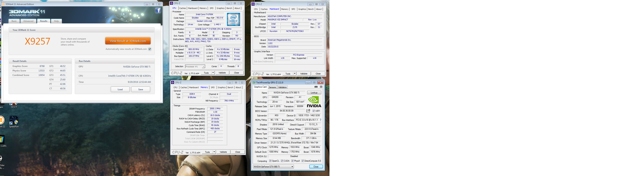Click View Result at 3DMark.com button
This screenshot has height=176, width=644.
(x=128, y=41)
